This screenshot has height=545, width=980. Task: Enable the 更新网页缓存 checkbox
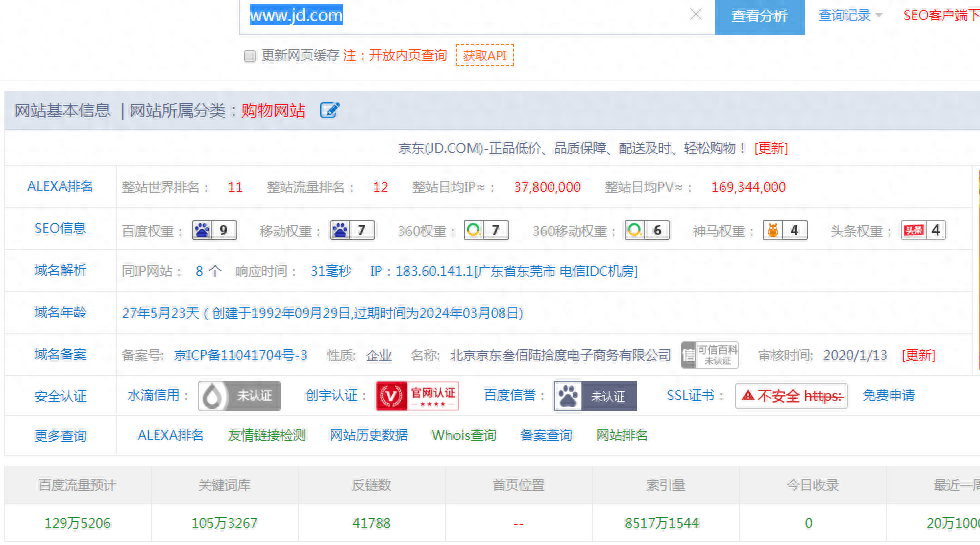tap(250, 56)
